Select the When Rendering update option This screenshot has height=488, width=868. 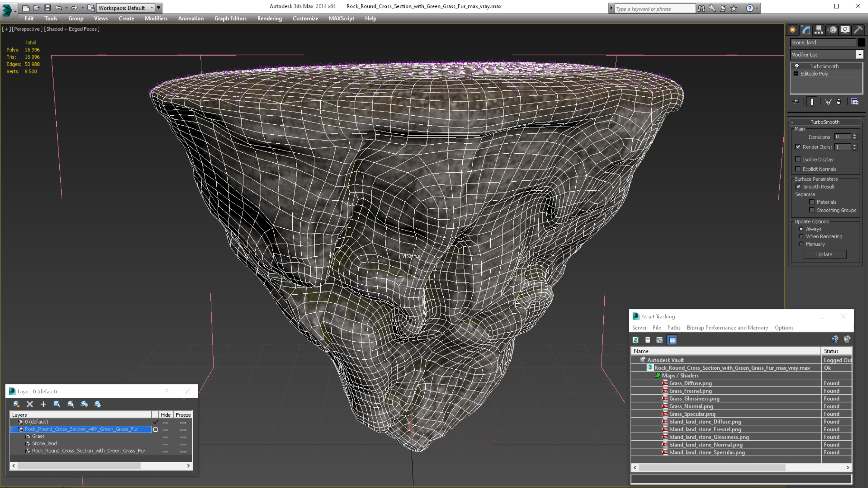pos(801,236)
